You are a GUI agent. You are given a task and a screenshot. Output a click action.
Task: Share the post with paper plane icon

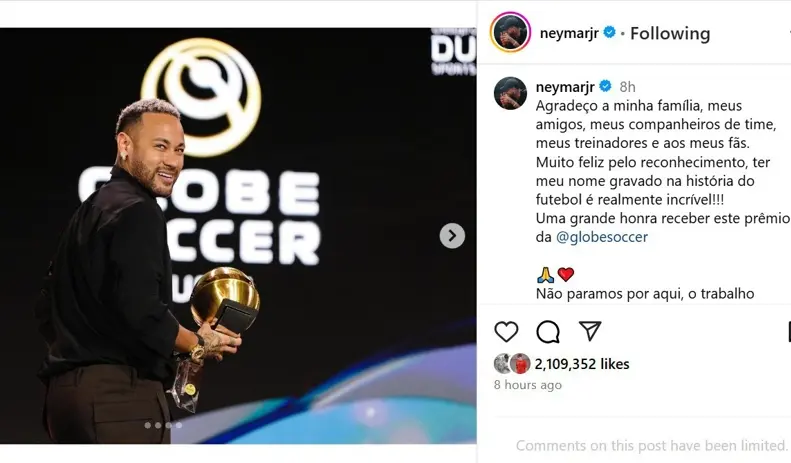pos(590,331)
